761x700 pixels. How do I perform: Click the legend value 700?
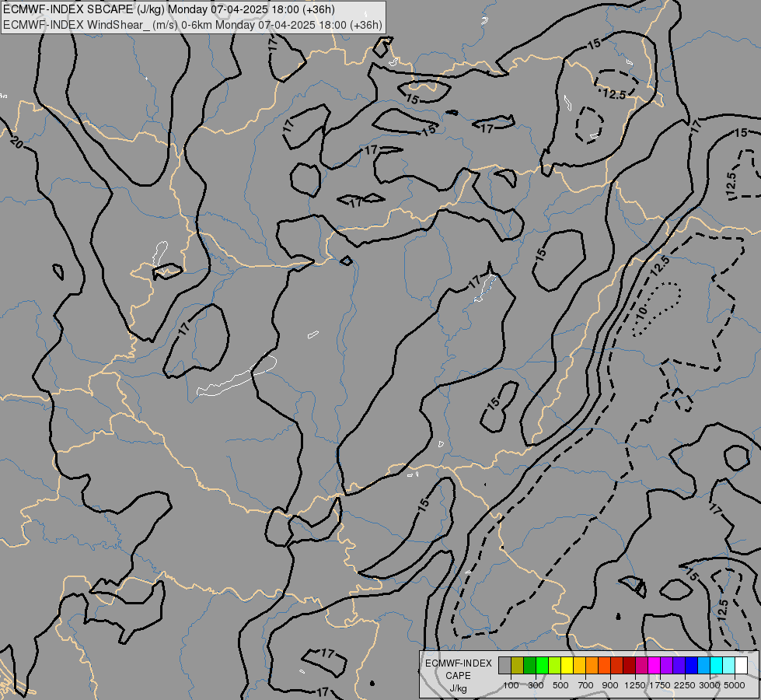tap(586, 685)
